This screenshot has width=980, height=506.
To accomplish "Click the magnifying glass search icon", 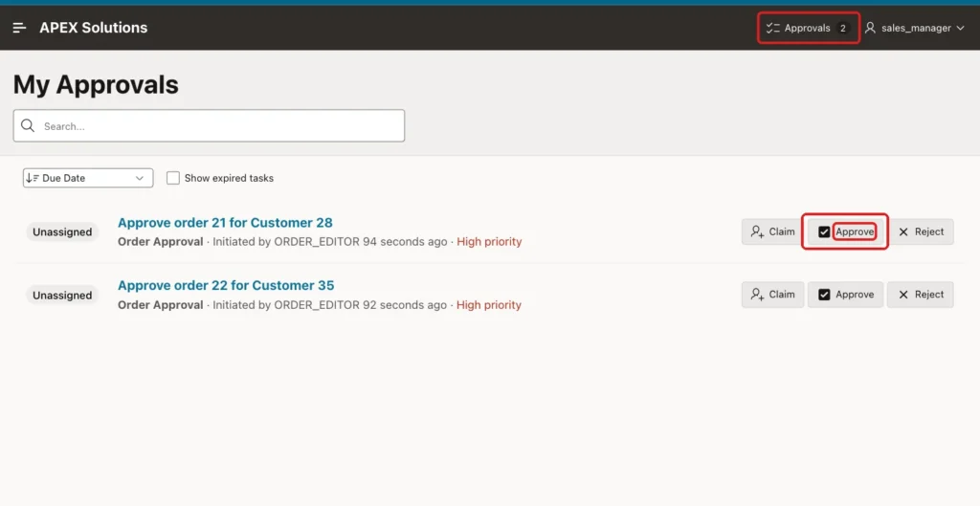I will click(x=28, y=125).
